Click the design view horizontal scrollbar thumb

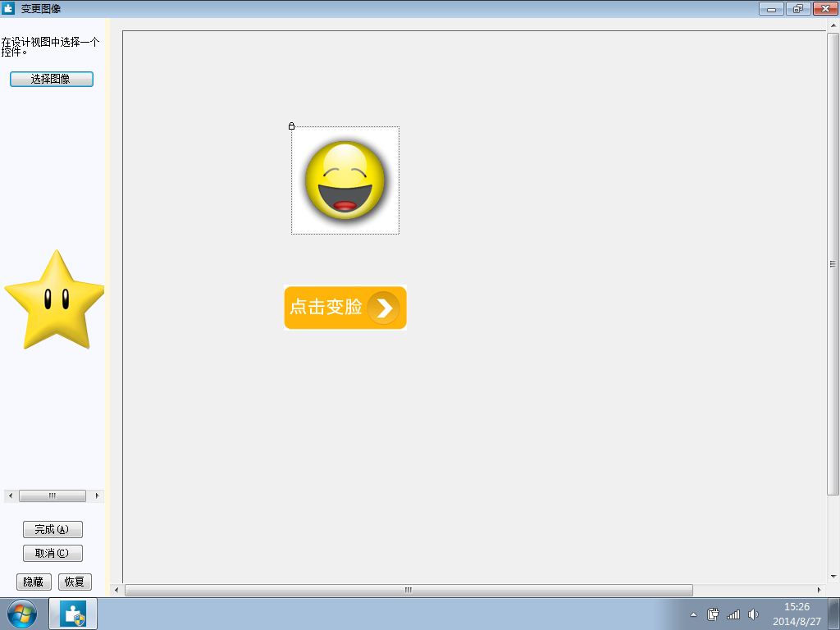pos(409,590)
